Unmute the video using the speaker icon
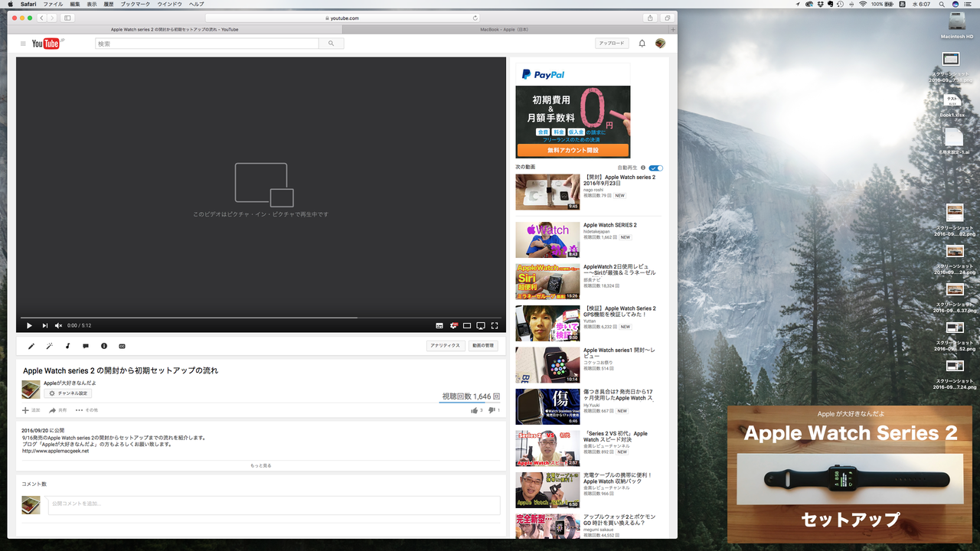 (58, 325)
